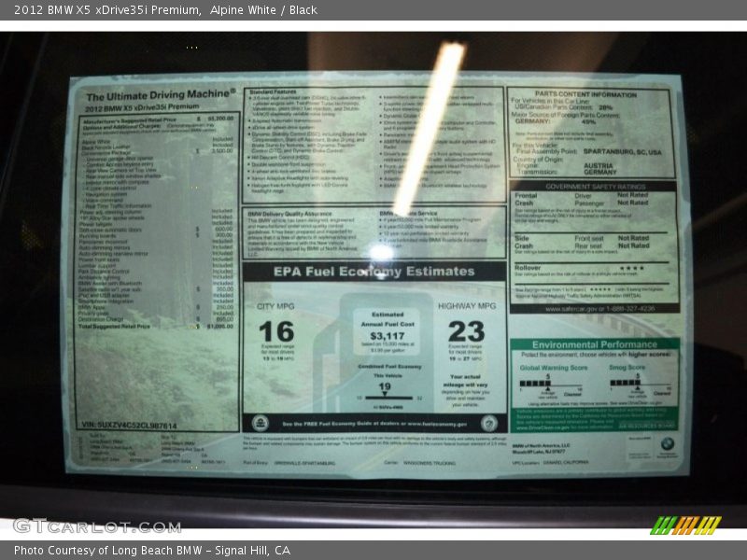
Task: Click the combined fuel economy scale bar
Action: coord(388,398)
